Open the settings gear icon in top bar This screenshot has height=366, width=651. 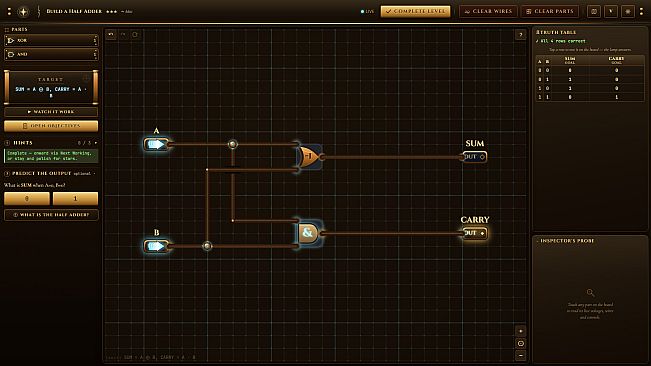628,12
